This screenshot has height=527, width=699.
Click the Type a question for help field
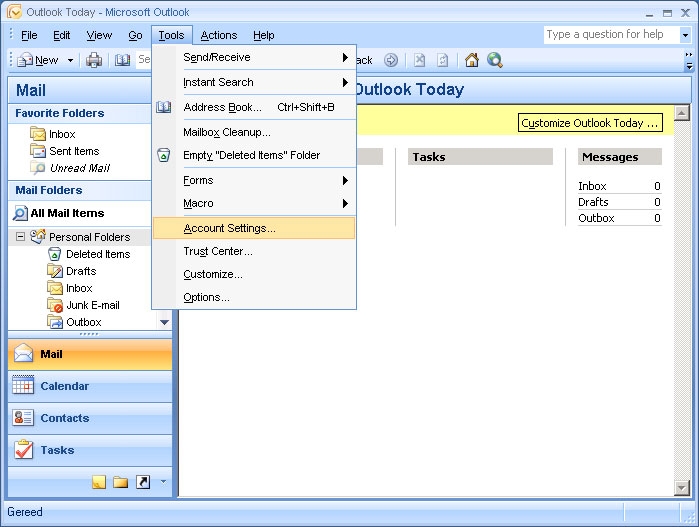612,34
